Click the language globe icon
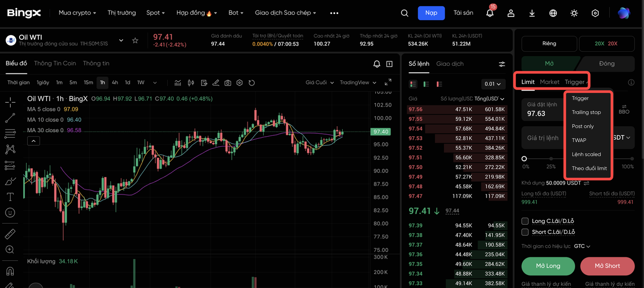 click(553, 13)
